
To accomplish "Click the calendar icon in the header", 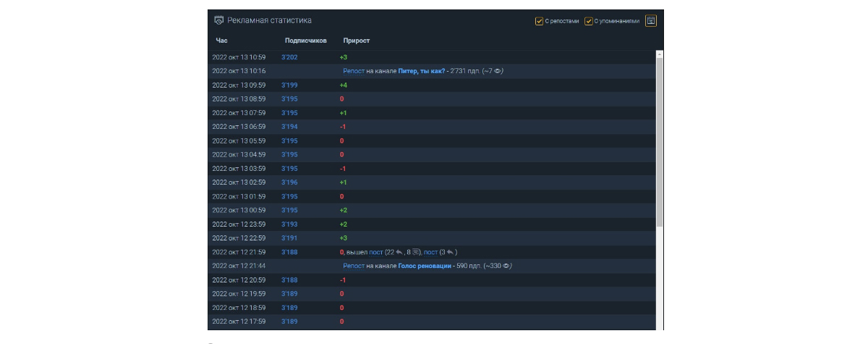I will (650, 21).
